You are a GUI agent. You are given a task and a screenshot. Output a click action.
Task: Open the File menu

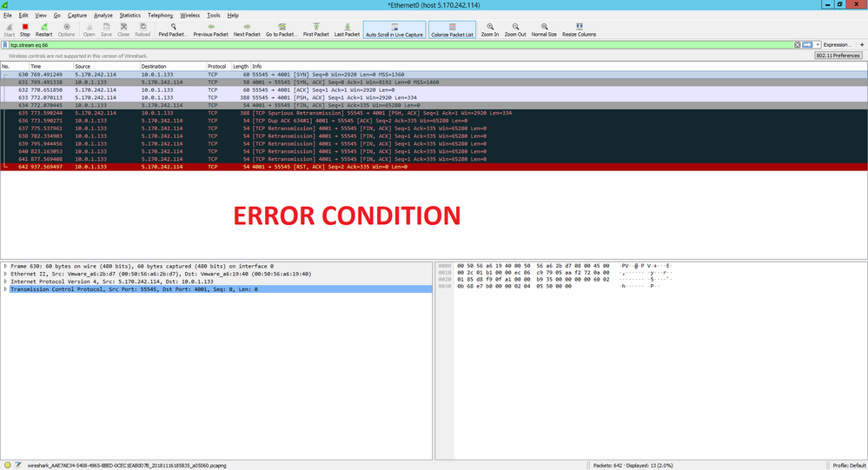point(8,16)
